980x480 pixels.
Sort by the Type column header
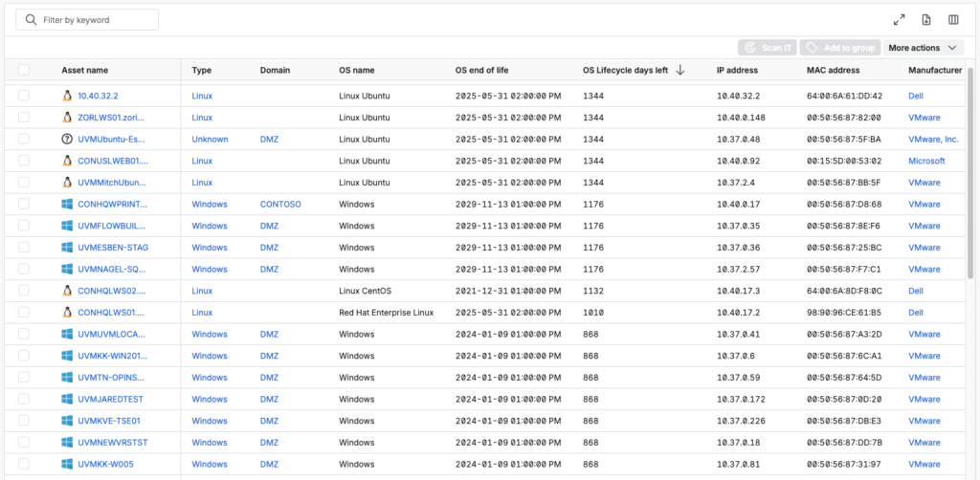(x=201, y=71)
